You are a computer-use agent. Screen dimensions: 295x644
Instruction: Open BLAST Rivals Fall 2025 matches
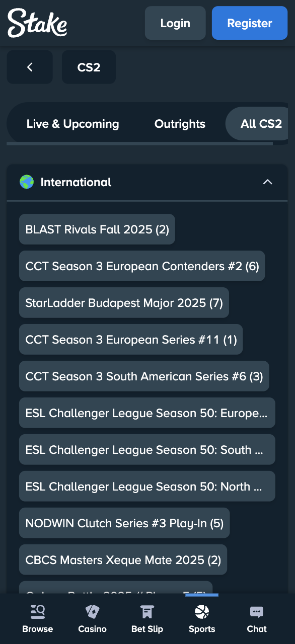click(97, 229)
